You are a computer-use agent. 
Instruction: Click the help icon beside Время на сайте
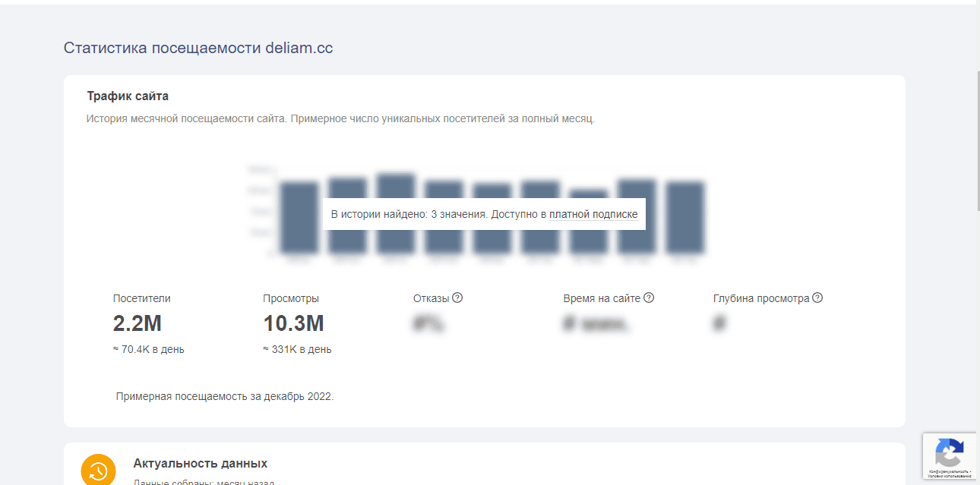click(649, 298)
